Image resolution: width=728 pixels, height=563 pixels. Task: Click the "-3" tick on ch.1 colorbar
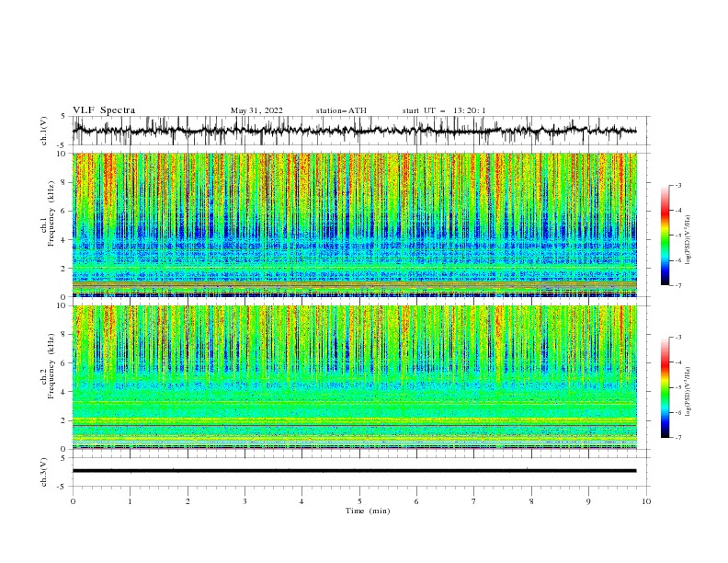[678, 185]
